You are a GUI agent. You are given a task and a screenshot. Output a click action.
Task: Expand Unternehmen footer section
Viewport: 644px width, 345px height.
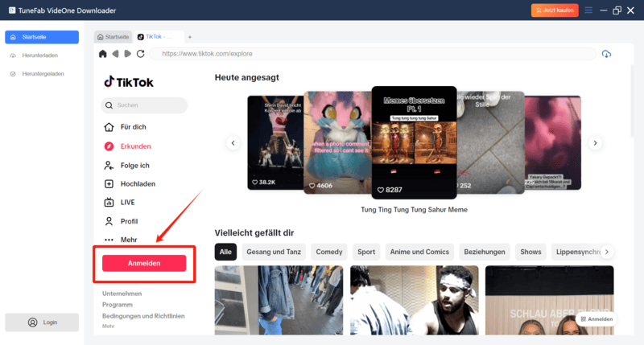[x=122, y=294]
